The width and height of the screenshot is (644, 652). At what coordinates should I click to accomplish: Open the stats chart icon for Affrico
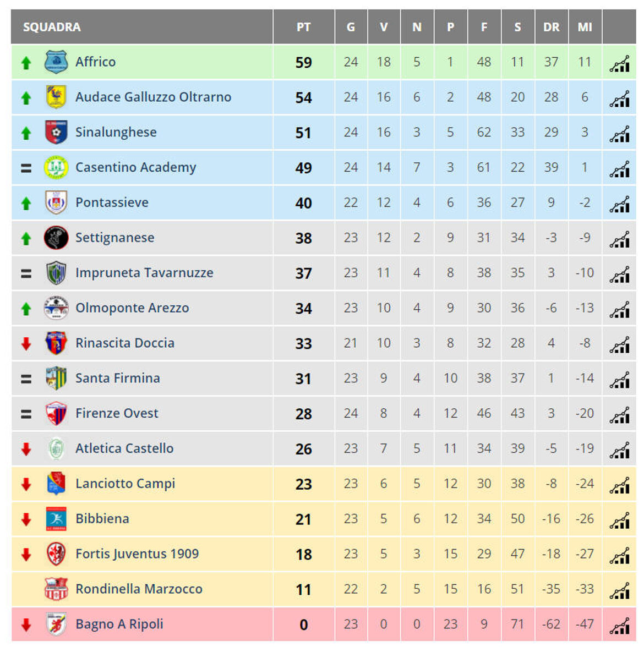click(x=619, y=63)
